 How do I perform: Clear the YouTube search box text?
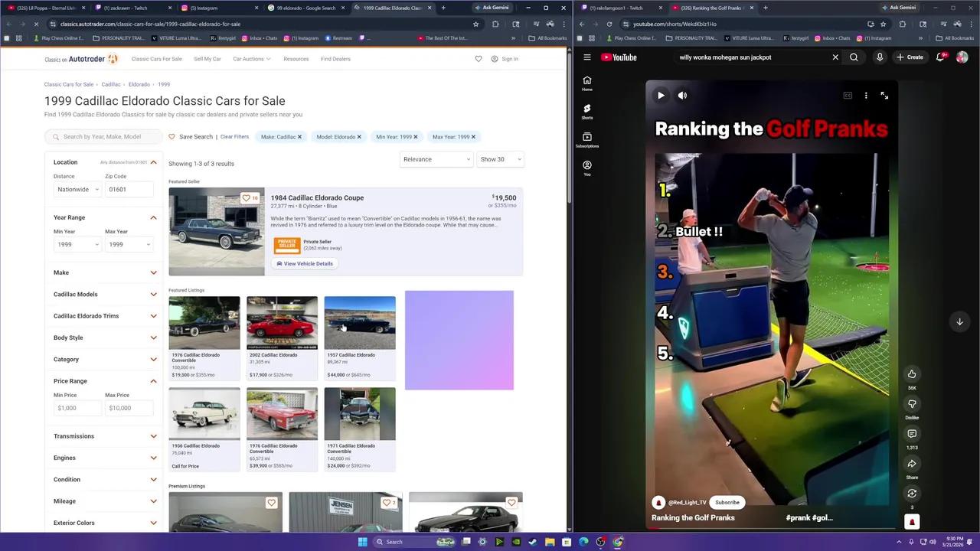click(x=835, y=57)
